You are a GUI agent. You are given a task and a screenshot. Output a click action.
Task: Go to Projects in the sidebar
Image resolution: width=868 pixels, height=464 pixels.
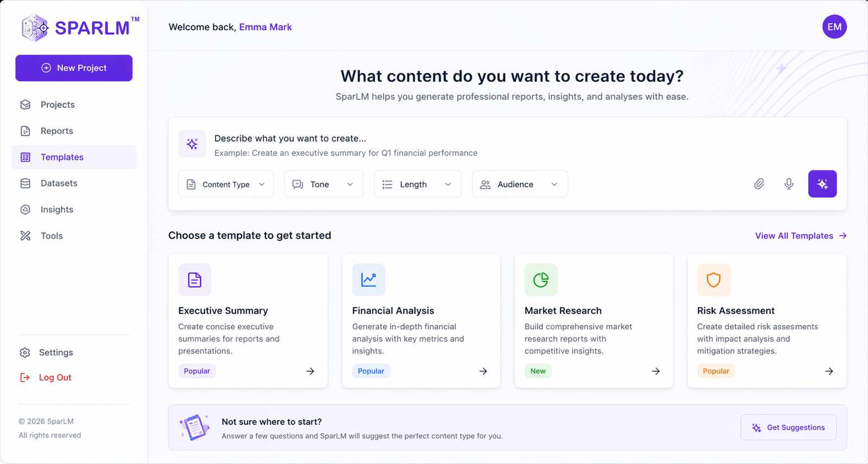click(x=58, y=105)
